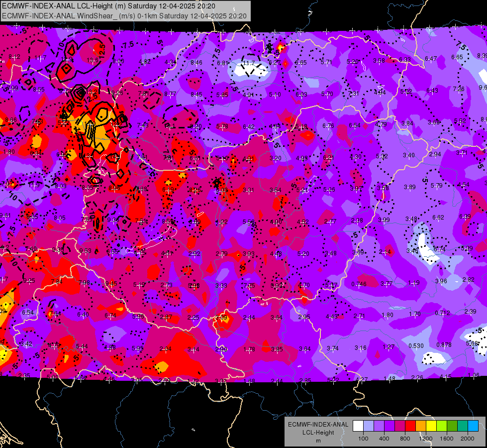Click the 3.40 wind shear value

pyautogui.click(x=409, y=155)
